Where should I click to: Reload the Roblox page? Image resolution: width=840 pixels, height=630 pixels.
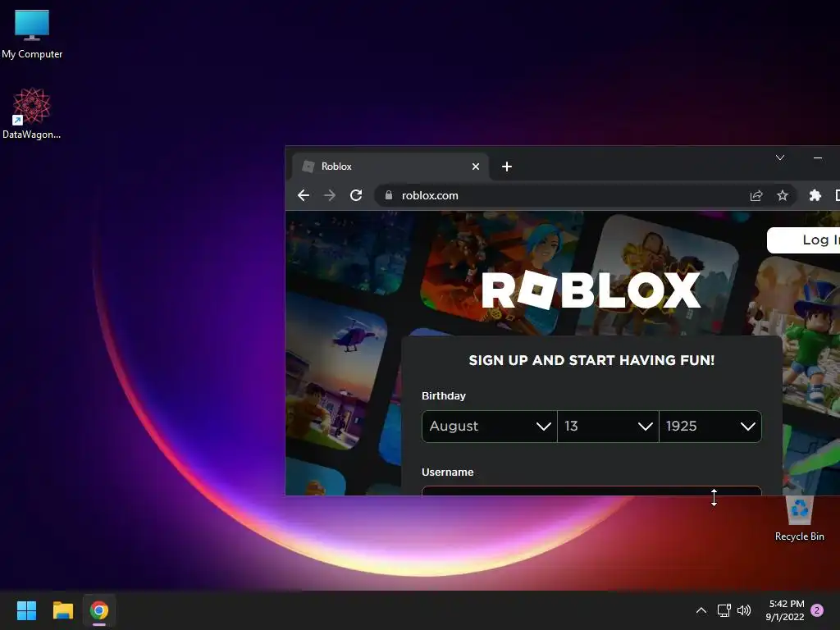pyautogui.click(x=356, y=195)
